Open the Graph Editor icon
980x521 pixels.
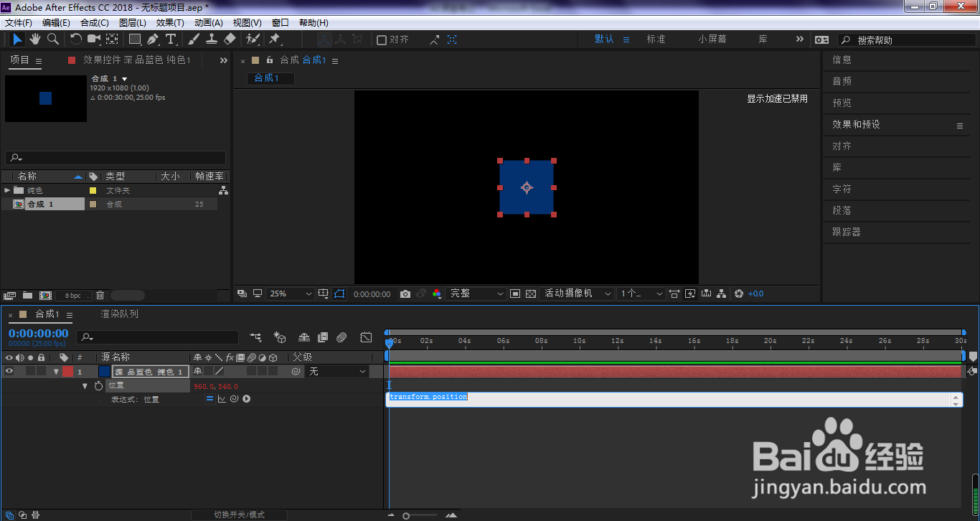366,337
